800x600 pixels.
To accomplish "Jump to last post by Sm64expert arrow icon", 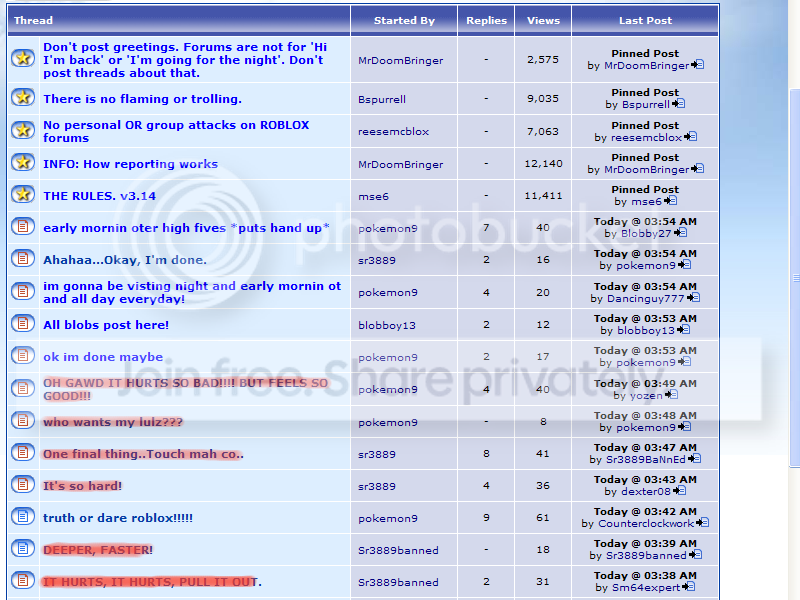I will pos(688,587).
